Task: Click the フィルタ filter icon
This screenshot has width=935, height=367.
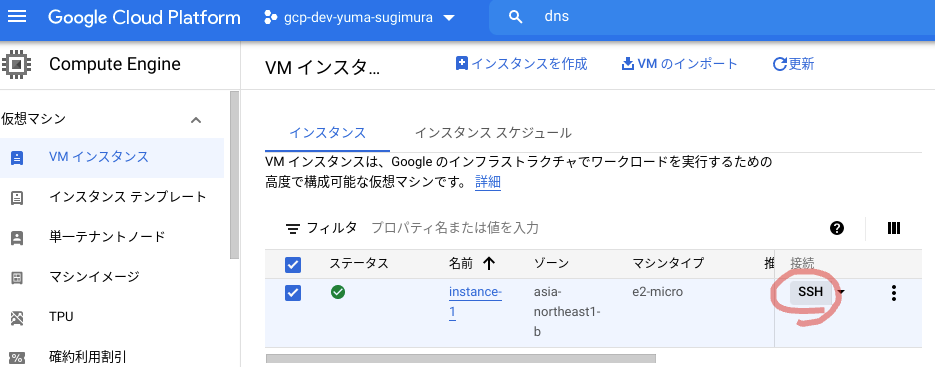Action: pyautogui.click(x=292, y=229)
